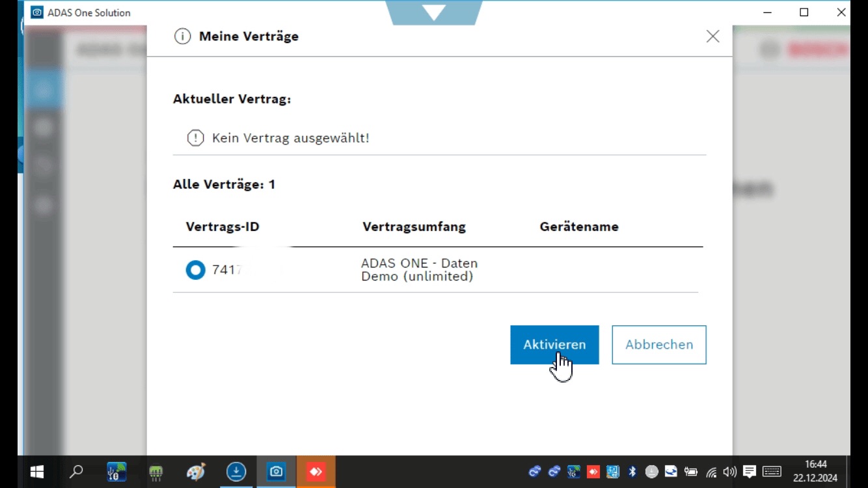This screenshot has height=488, width=868.
Task: Expand the session toolbar arrow at top
Action: pos(433,12)
